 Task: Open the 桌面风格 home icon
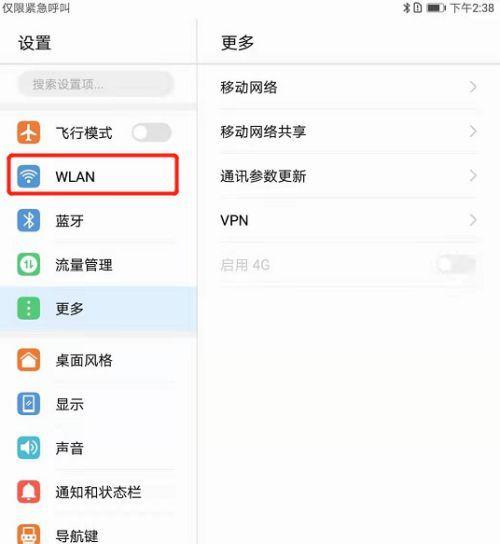point(28,360)
